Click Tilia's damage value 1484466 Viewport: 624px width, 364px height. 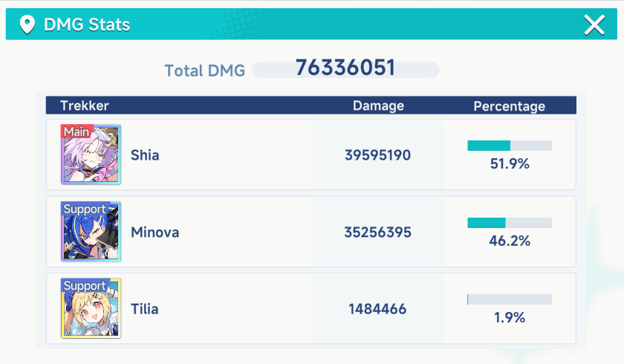[377, 309]
